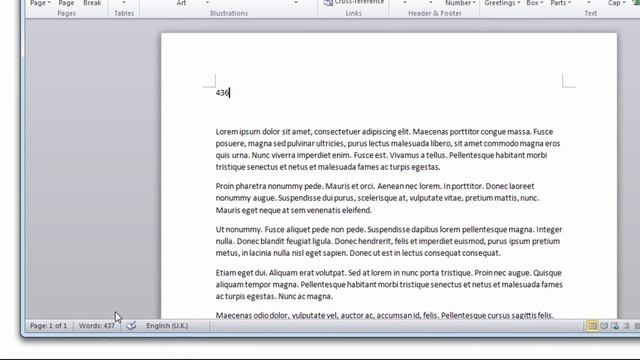640x360 pixels.
Task: Click the proofing errors check icon in status bar
Action: coord(131,326)
